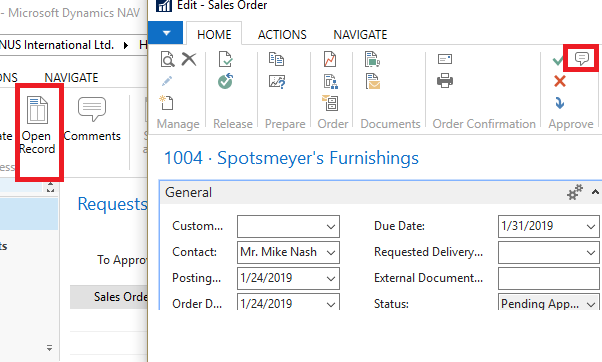Click the green Approve checkmark icon

coord(558,60)
